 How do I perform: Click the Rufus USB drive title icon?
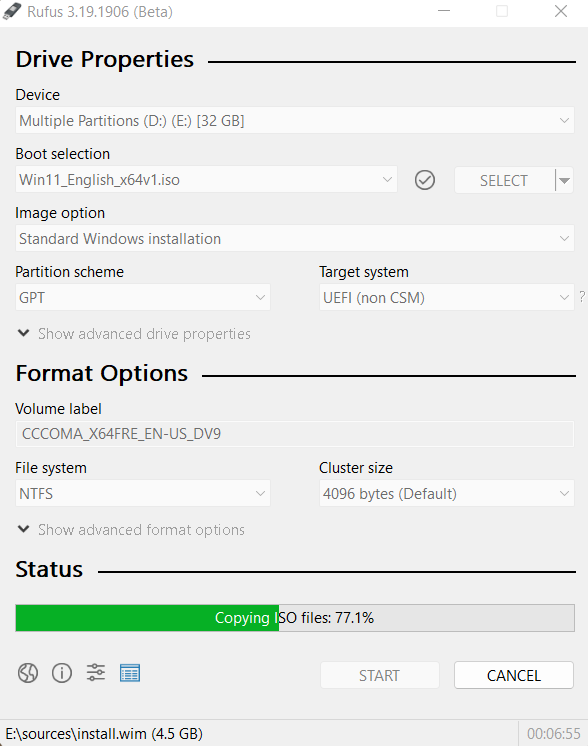pyautogui.click(x=11, y=11)
